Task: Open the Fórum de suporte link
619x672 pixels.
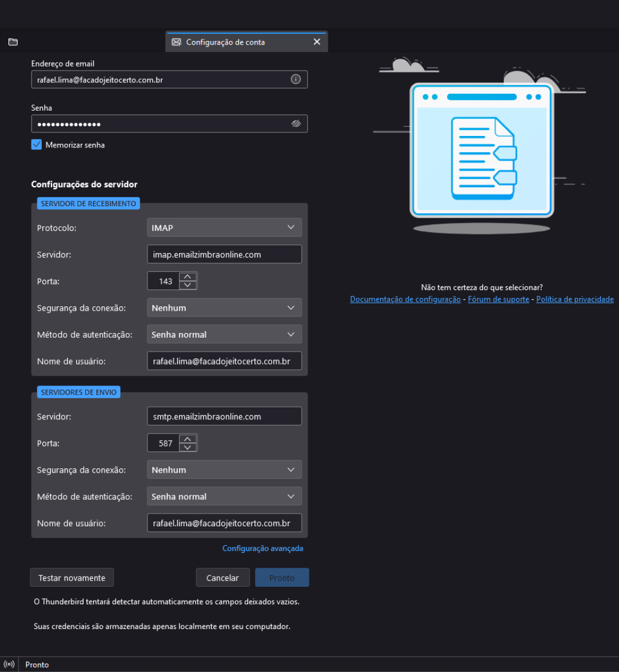Action: pyautogui.click(x=498, y=299)
